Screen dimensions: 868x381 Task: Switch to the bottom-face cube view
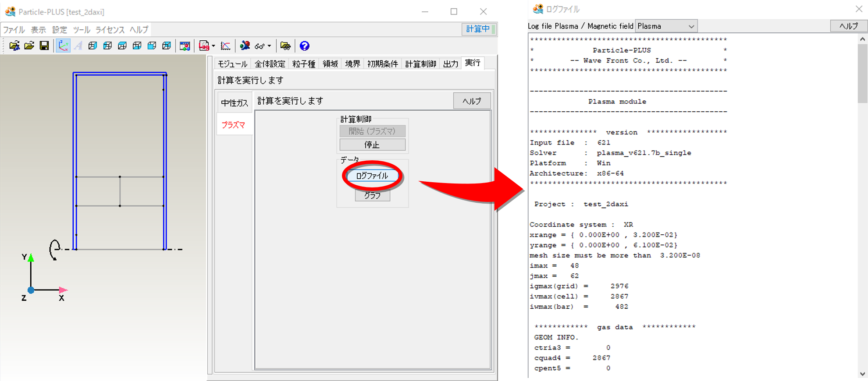137,46
